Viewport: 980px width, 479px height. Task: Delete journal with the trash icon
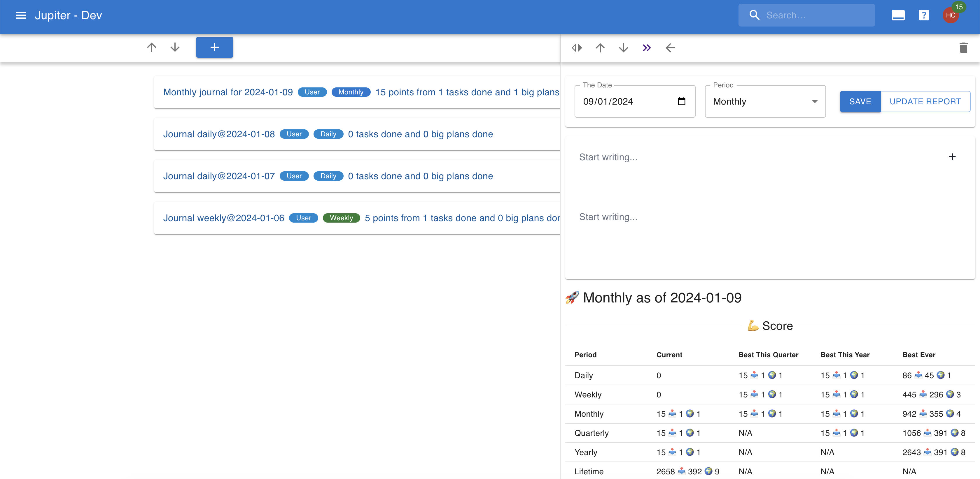coord(963,48)
